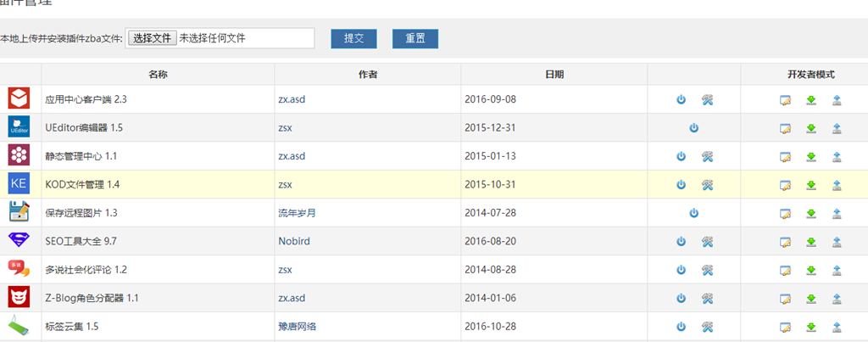Open author link 豫唐网络

pyautogui.click(x=297, y=327)
